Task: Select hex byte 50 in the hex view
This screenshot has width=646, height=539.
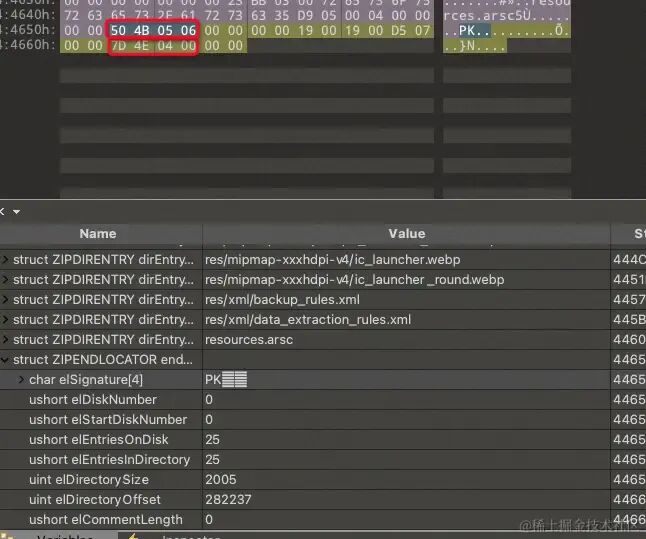Action: [x=118, y=30]
